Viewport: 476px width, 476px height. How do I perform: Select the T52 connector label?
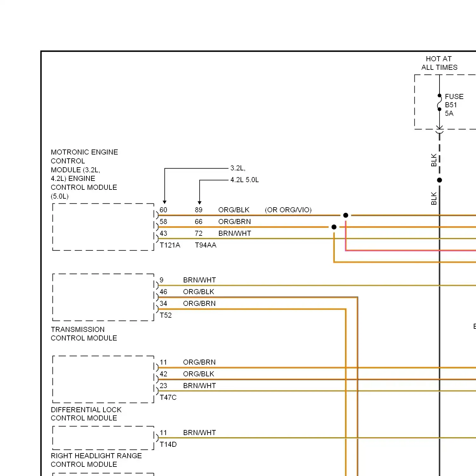pyautogui.click(x=166, y=315)
